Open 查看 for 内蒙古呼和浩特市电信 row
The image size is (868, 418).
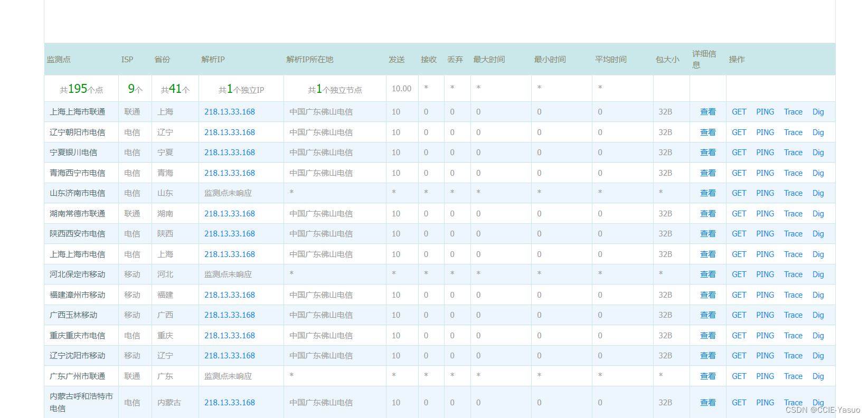pyautogui.click(x=707, y=403)
